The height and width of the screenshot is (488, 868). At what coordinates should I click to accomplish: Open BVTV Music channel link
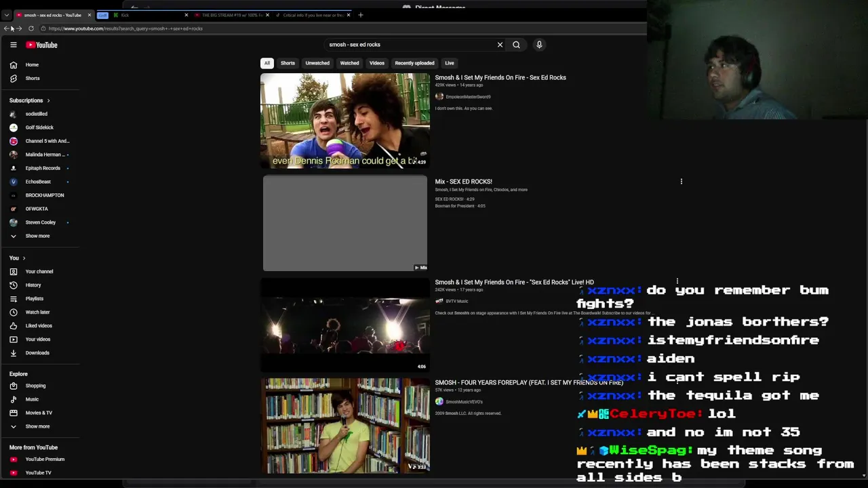(x=457, y=301)
